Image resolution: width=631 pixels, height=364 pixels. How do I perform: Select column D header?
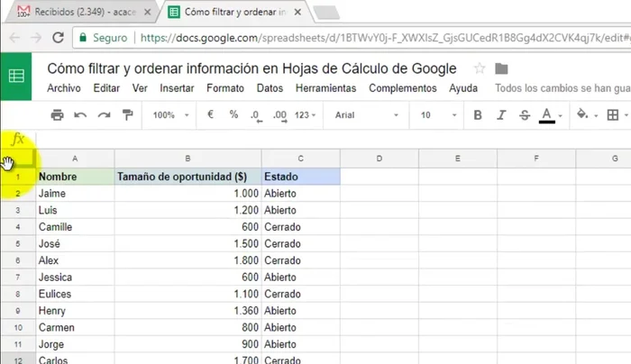tap(380, 159)
